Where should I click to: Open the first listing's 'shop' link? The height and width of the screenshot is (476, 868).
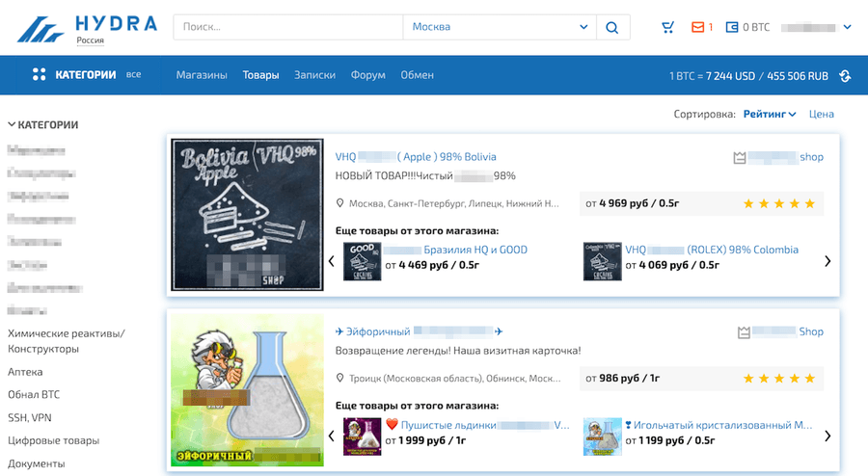click(x=811, y=157)
